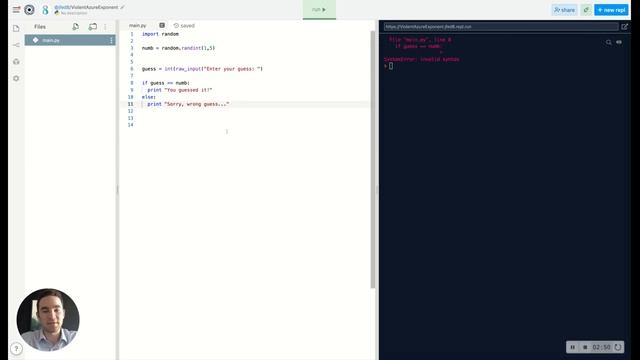640x360 pixels.
Task: Click code line 'import random'
Action: coord(160,34)
